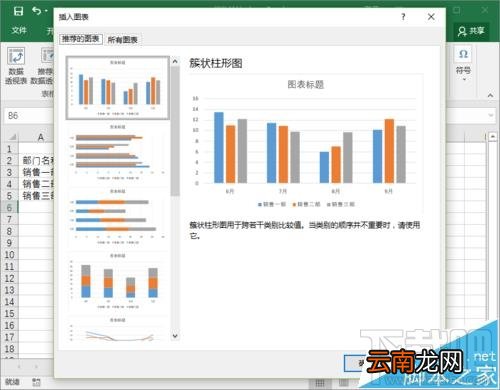
Task: Click the orange second-series bar for 9月
Action: [x=389, y=151]
